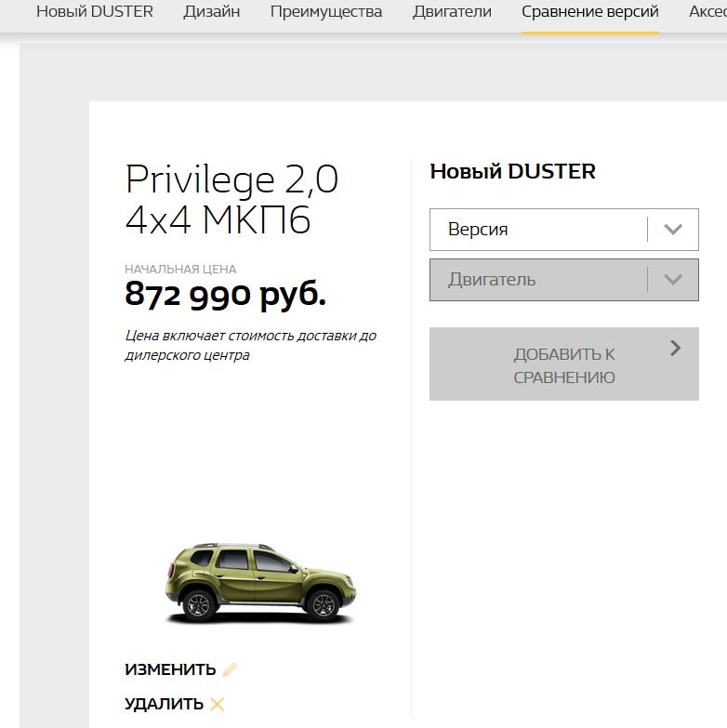The image size is (727, 728).
Task: Click the Цена включает стоимость доставки note
Action: pyautogui.click(x=251, y=345)
